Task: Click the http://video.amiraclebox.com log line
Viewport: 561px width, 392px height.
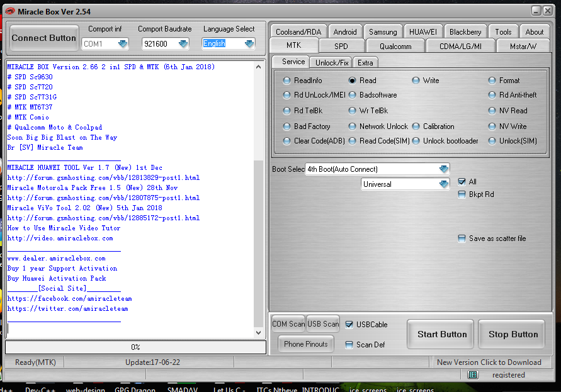Action: click(60, 238)
